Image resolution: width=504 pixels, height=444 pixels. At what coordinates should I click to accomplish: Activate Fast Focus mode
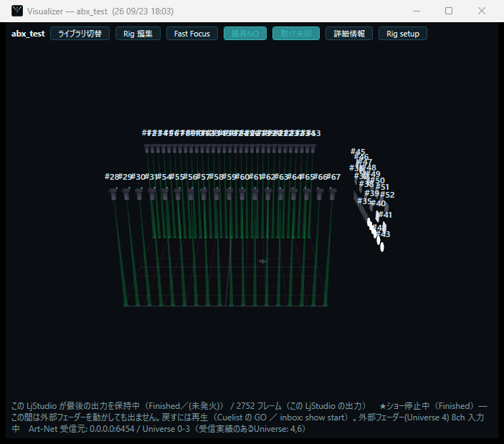(192, 34)
